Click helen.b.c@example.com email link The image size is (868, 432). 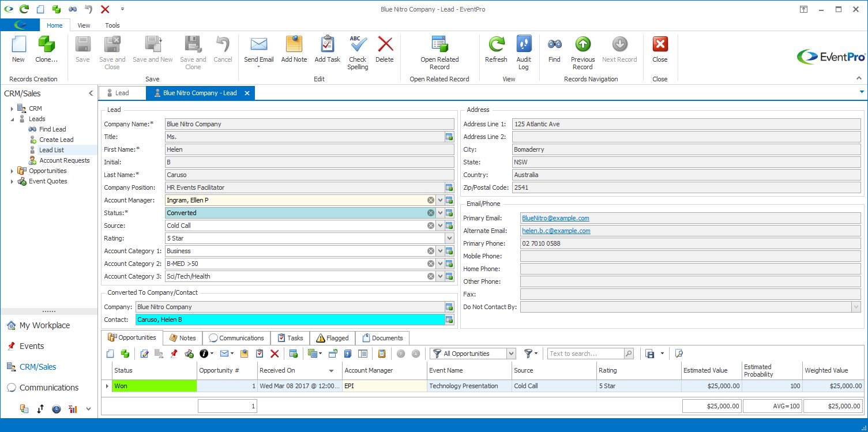(x=556, y=231)
